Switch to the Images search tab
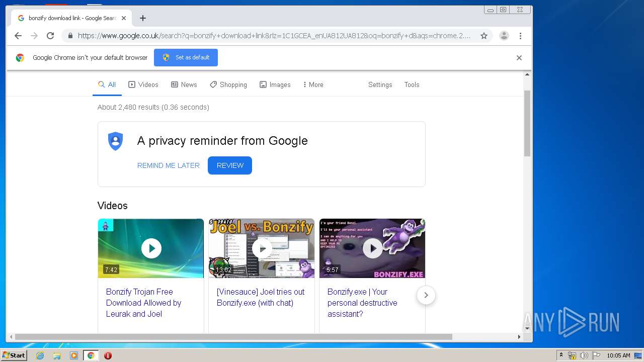Image resolution: width=644 pixels, height=362 pixels. (275, 84)
